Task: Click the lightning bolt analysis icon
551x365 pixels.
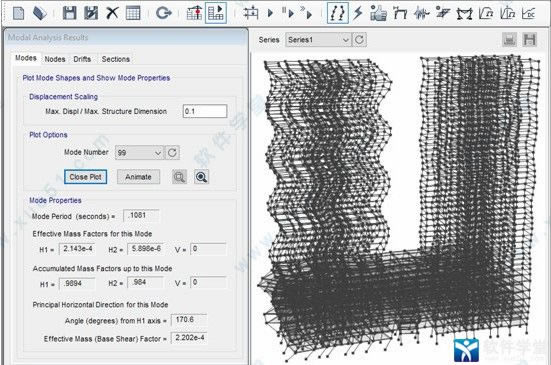Action: [358, 13]
